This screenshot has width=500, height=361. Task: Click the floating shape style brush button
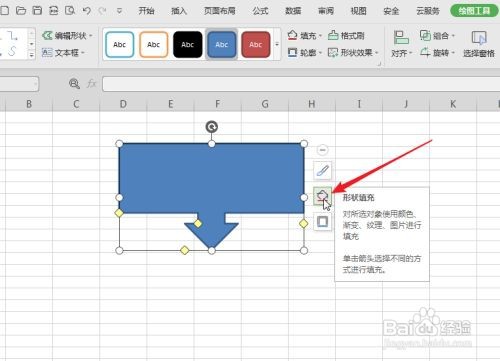[322, 171]
